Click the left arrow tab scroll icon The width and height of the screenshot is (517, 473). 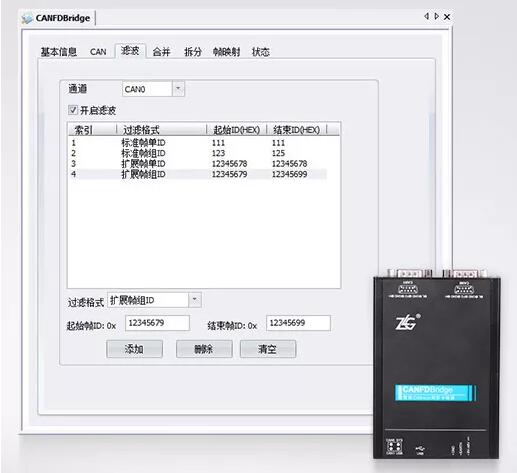(x=426, y=16)
